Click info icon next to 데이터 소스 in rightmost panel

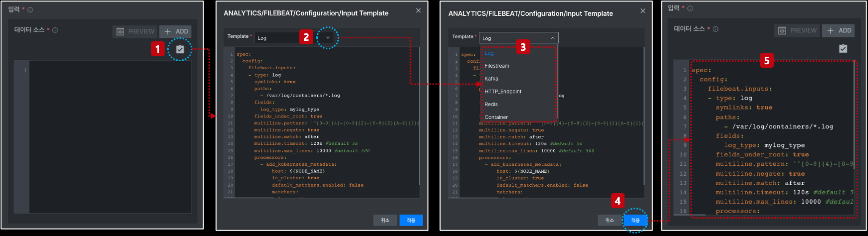[715, 29]
